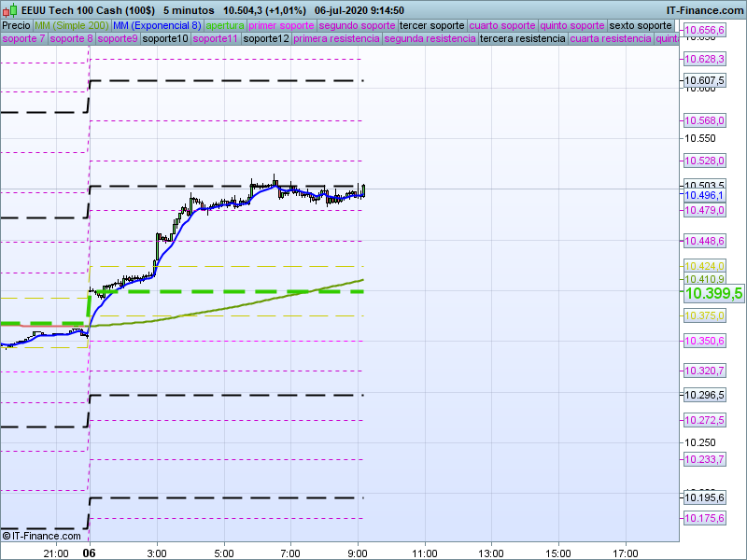Click the green 10.399,5 price label
The height and width of the screenshot is (560, 747).
pos(713,294)
